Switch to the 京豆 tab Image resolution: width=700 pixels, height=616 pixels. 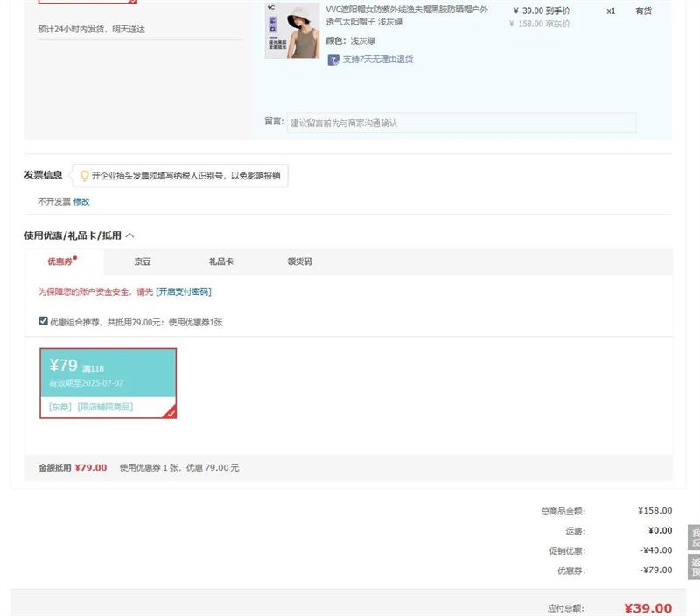pyautogui.click(x=143, y=262)
